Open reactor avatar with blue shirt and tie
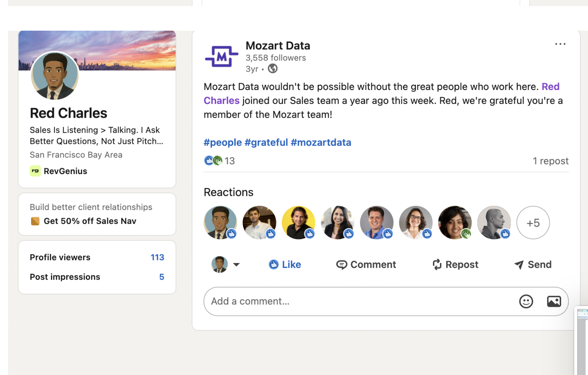The image size is (588, 375). [377, 223]
